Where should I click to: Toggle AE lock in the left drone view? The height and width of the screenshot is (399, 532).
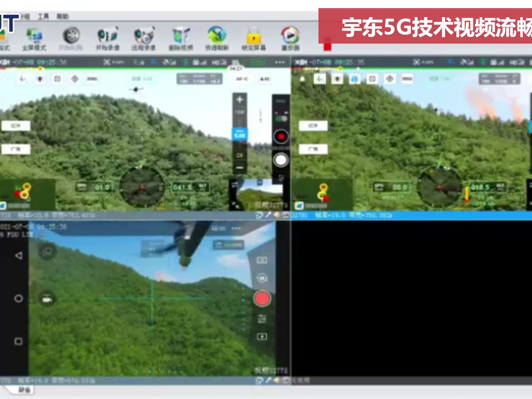tap(265, 79)
